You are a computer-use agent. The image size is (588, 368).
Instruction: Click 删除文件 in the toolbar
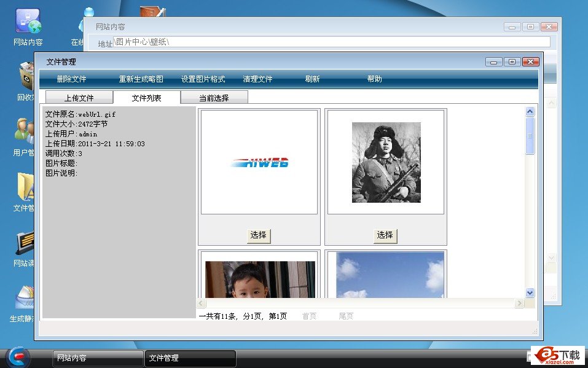[x=71, y=79]
